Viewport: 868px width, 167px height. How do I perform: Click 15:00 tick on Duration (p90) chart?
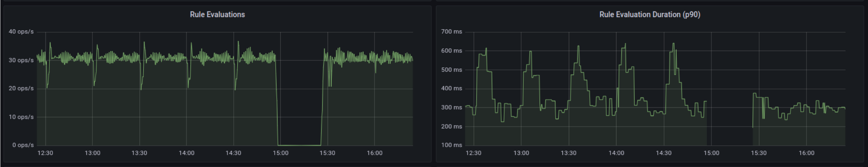coord(711,153)
